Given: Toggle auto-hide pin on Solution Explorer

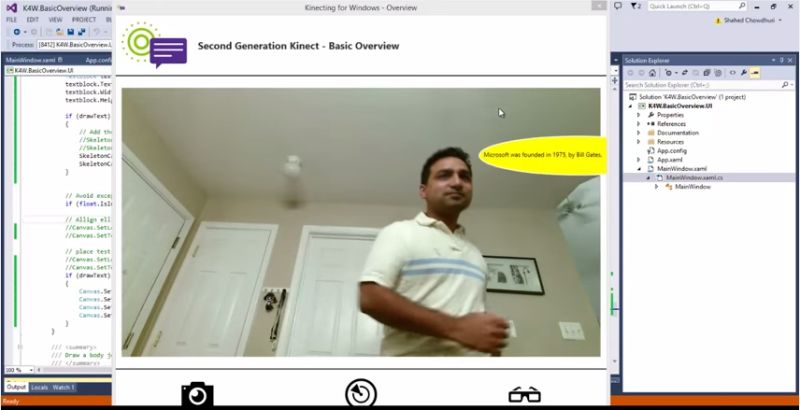Looking at the screenshot, I should (x=782, y=60).
